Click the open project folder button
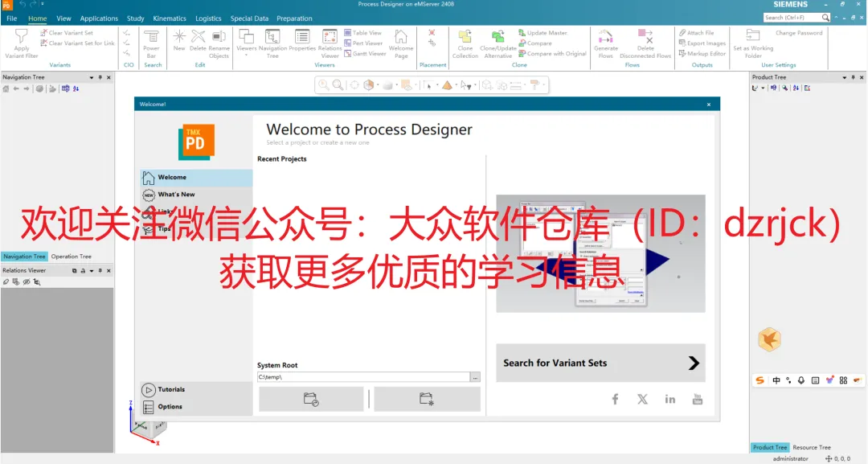This screenshot has height=464, width=868. pos(311,399)
